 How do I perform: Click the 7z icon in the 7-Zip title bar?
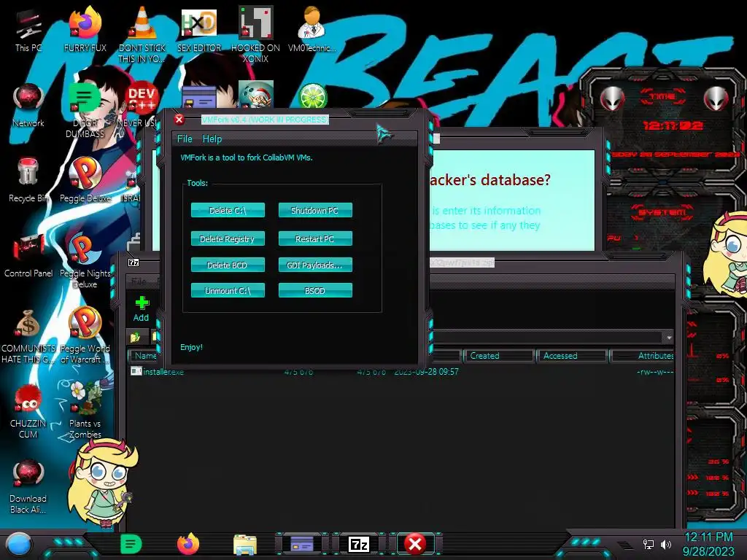coord(134,262)
